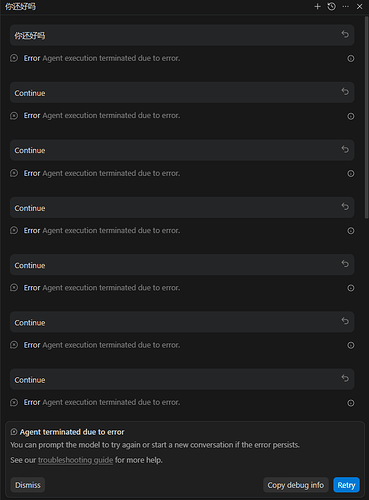Show error details for the third Continue message's error
Screen dimensions: 369x500
coord(351,231)
